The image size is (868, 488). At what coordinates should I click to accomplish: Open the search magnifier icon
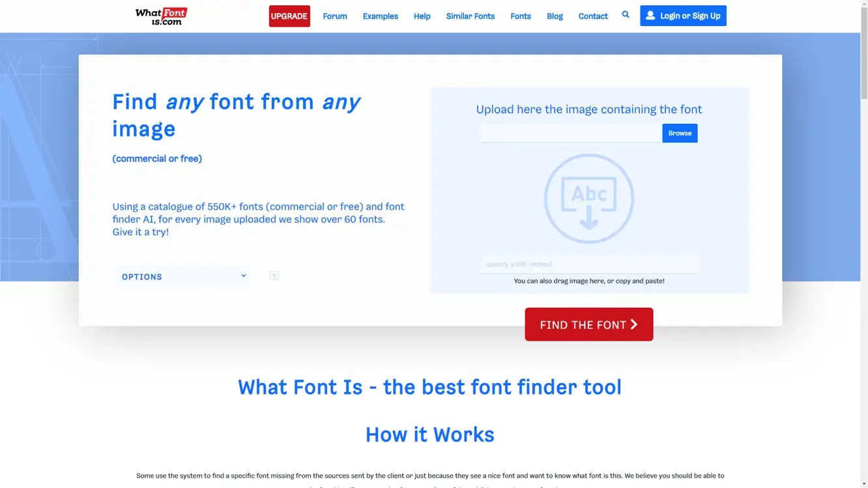coord(626,14)
